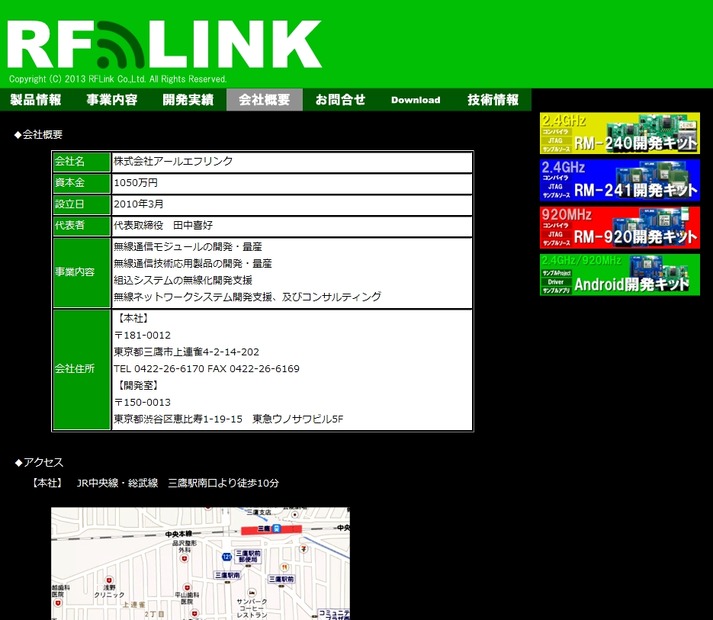Screen dimensions: 713x620
Task: Select postal code 〒150-0013
Action: pyautogui.click(x=142, y=402)
